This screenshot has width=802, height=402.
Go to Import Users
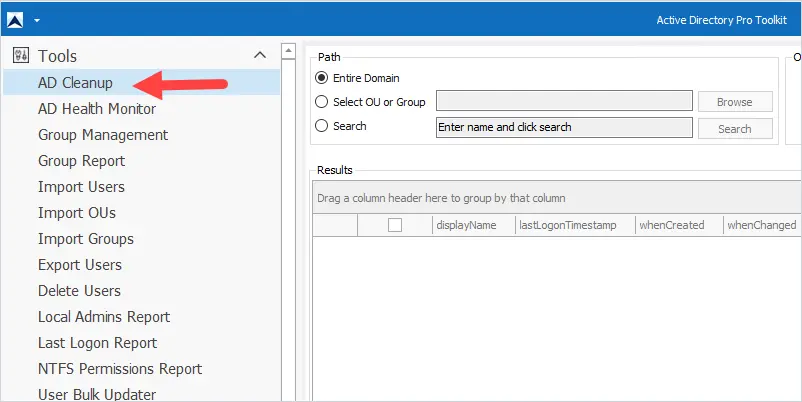pos(81,187)
